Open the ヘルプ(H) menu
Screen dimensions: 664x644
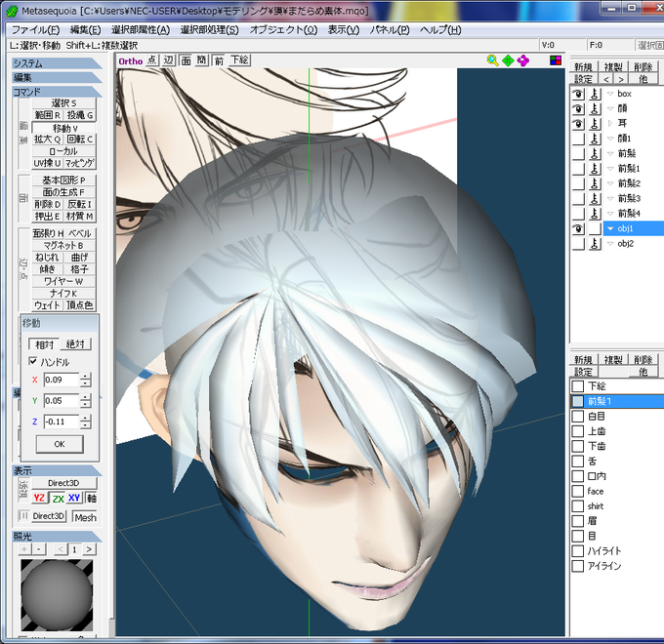(440, 29)
